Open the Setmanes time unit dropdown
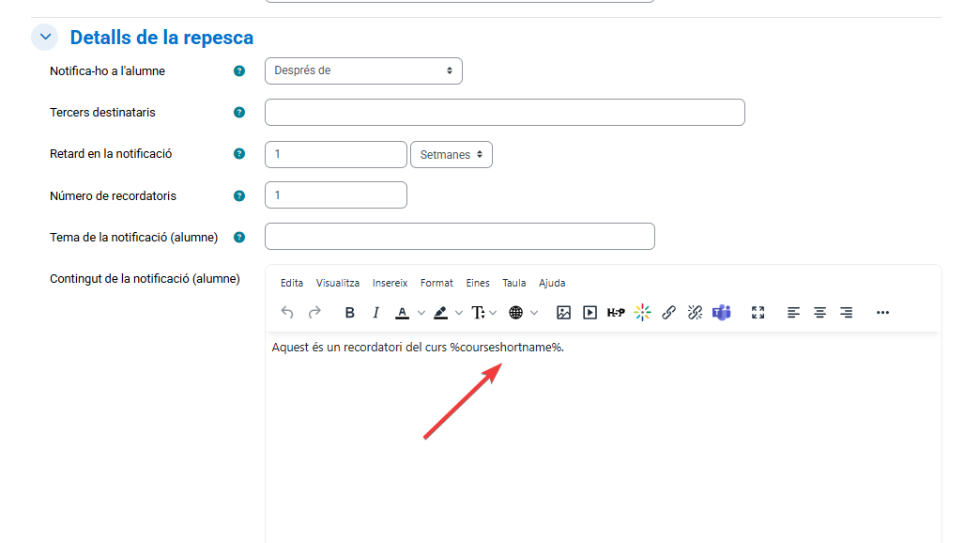The width and height of the screenshot is (980, 543). [x=452, y=154]
